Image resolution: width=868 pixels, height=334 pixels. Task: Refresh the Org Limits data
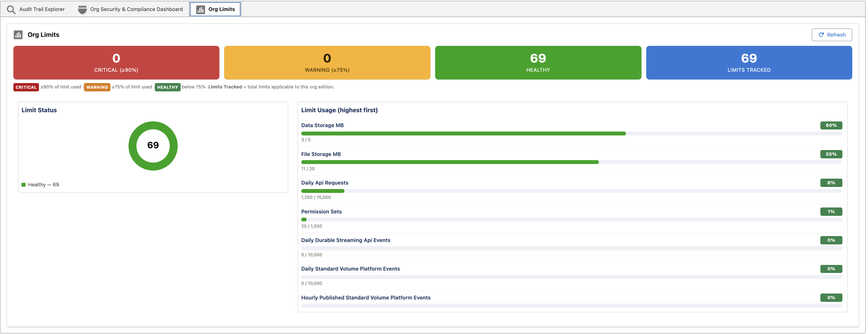pyautogui.click(x=832, y=35)
